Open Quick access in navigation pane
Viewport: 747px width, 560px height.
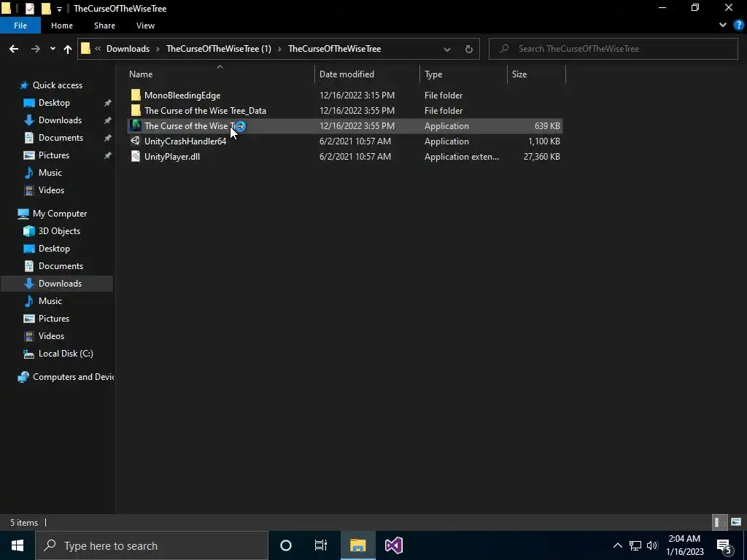point(57,85)
